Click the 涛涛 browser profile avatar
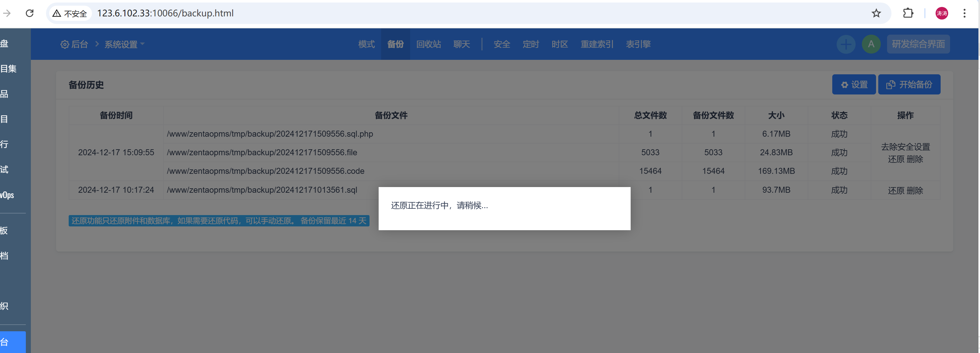980x353 pixels. point(942,13)
